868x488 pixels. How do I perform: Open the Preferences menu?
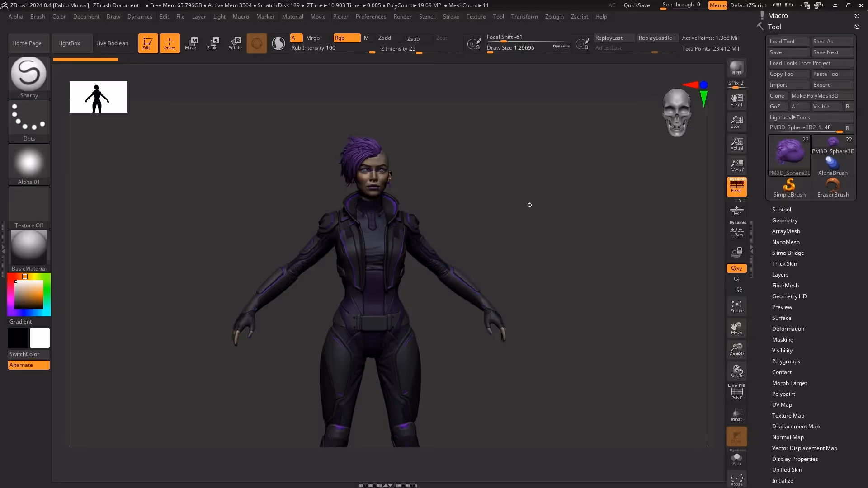tap(371, 17)
